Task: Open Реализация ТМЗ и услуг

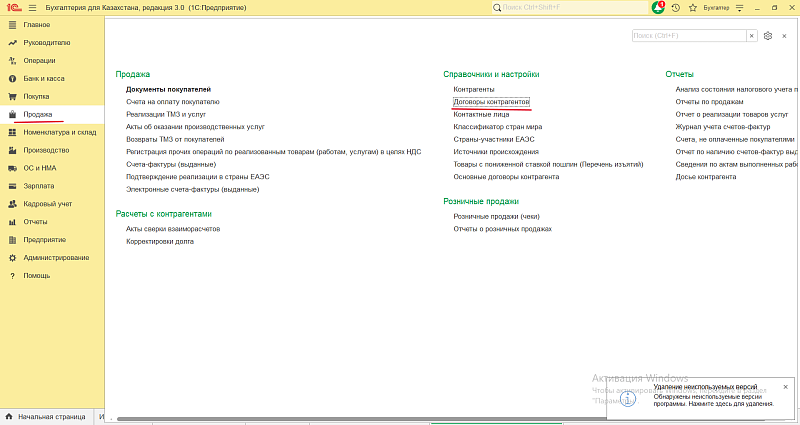Action: 166,114
